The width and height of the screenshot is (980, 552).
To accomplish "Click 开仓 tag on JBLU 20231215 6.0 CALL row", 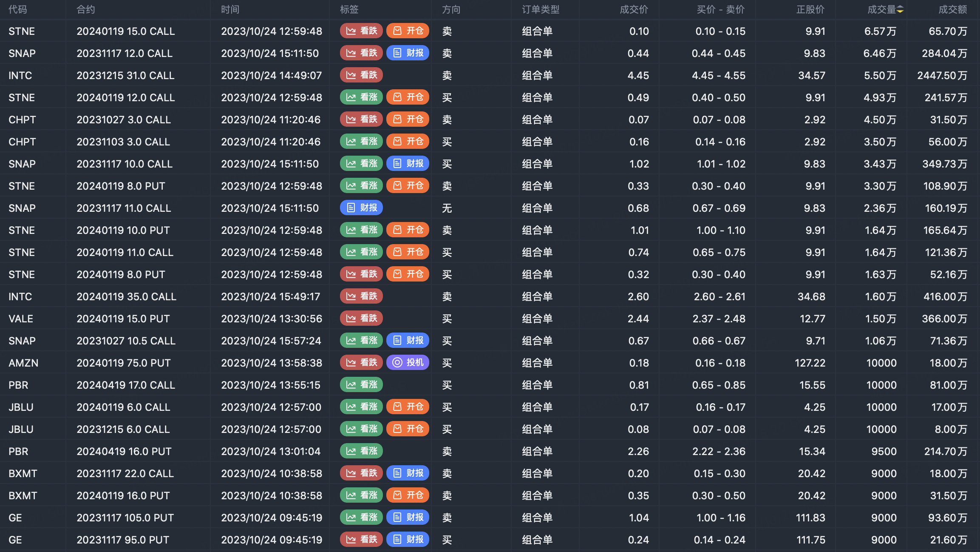I will click(408, 429).
